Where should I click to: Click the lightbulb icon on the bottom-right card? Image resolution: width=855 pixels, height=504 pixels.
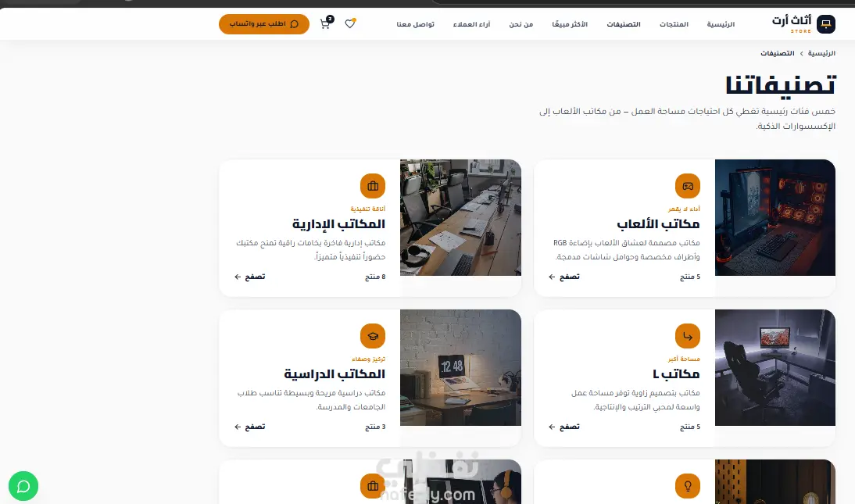[688, 486]
